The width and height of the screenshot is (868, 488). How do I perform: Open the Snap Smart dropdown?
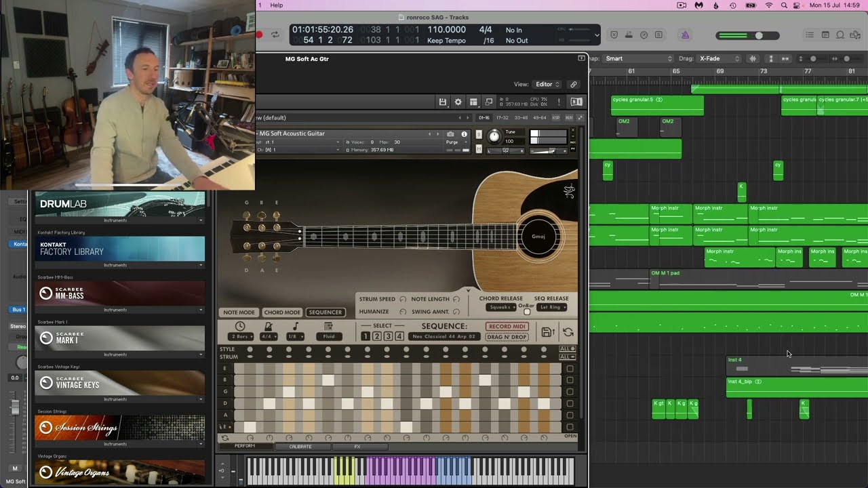(x=639, y=59)
